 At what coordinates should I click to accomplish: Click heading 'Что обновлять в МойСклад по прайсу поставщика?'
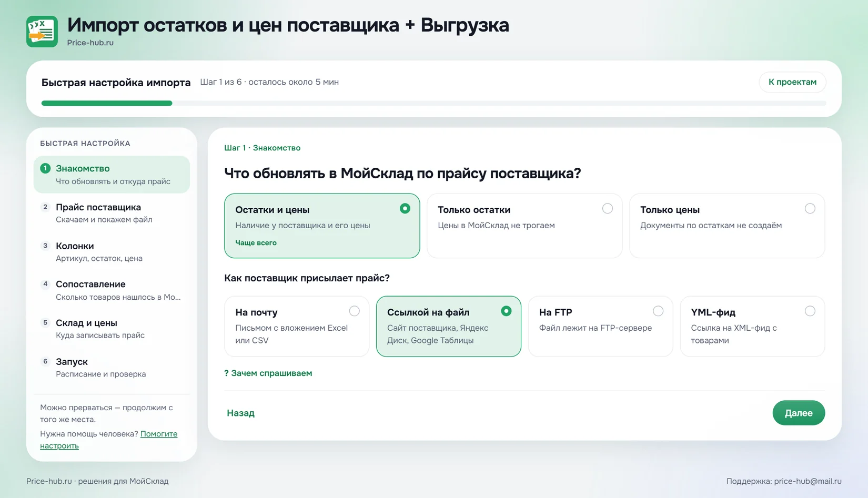[402, 173]
